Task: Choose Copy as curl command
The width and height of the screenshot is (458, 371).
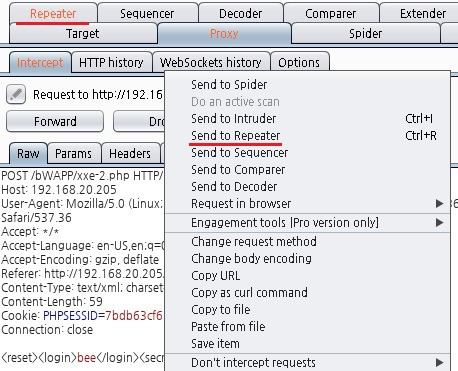Action: pos(307,293)
